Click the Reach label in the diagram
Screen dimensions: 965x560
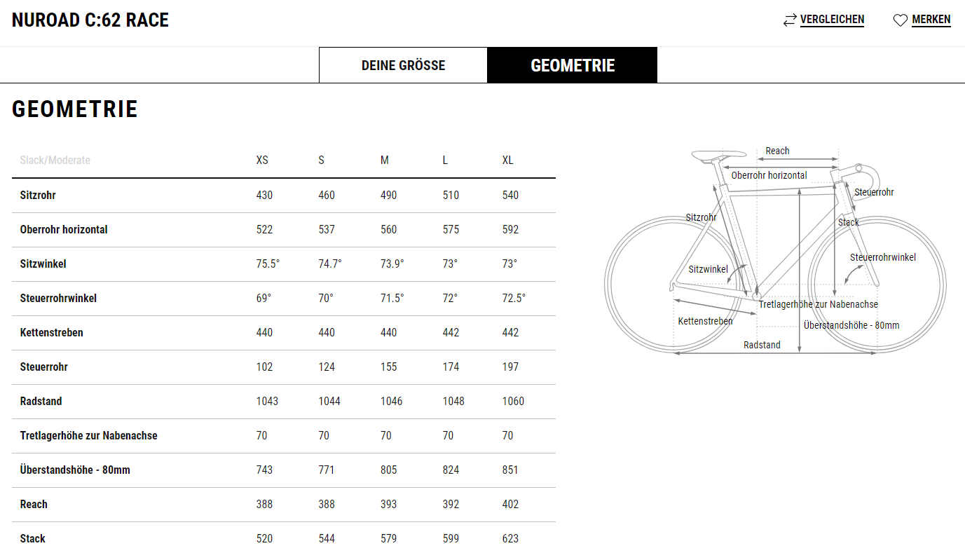[777, 151]
